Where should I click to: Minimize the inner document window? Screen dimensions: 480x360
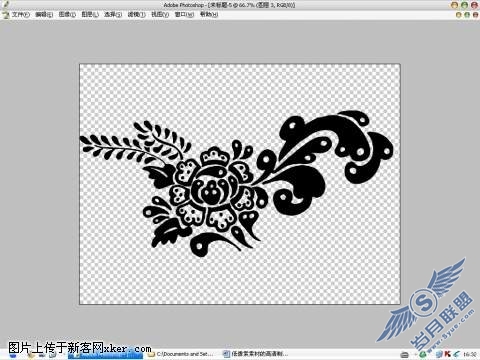pos(459,15)
